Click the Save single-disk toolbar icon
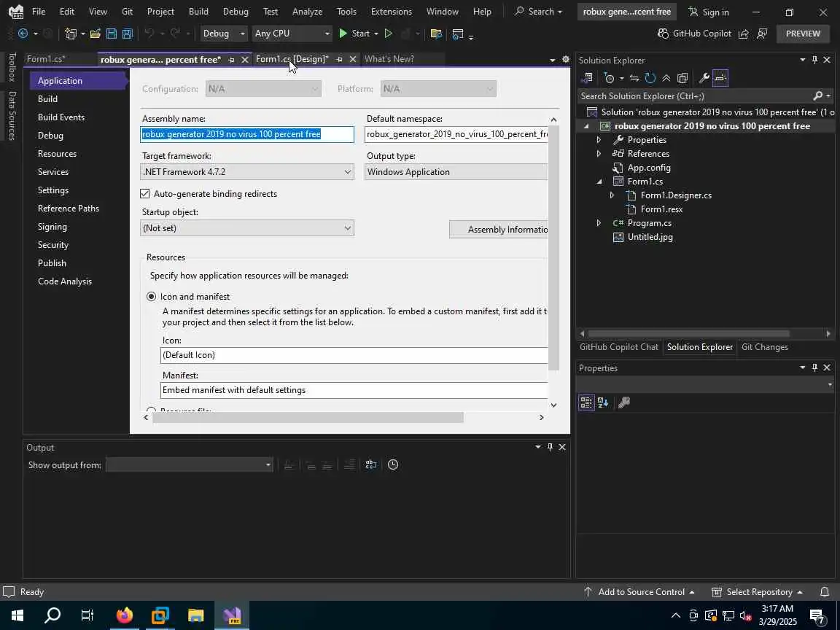The height and width of the screenshot is (630, 840). pyautogui.click(x=112, y=34)
